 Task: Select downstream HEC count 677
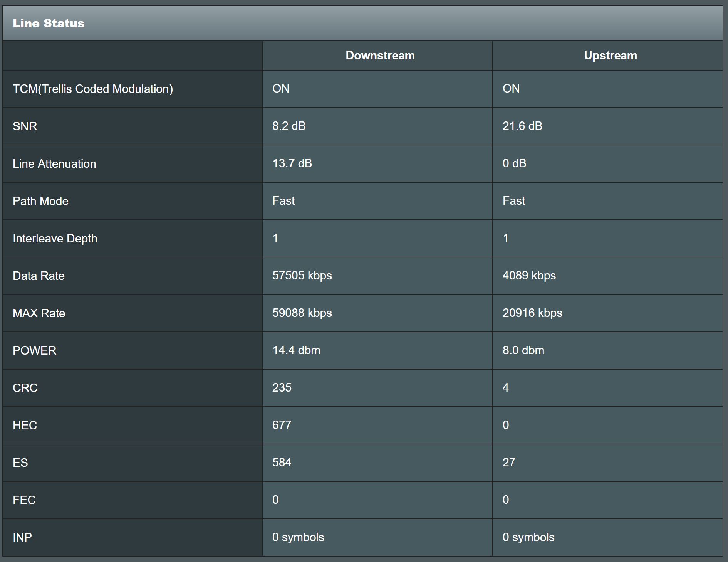click(x=282, y=425)
